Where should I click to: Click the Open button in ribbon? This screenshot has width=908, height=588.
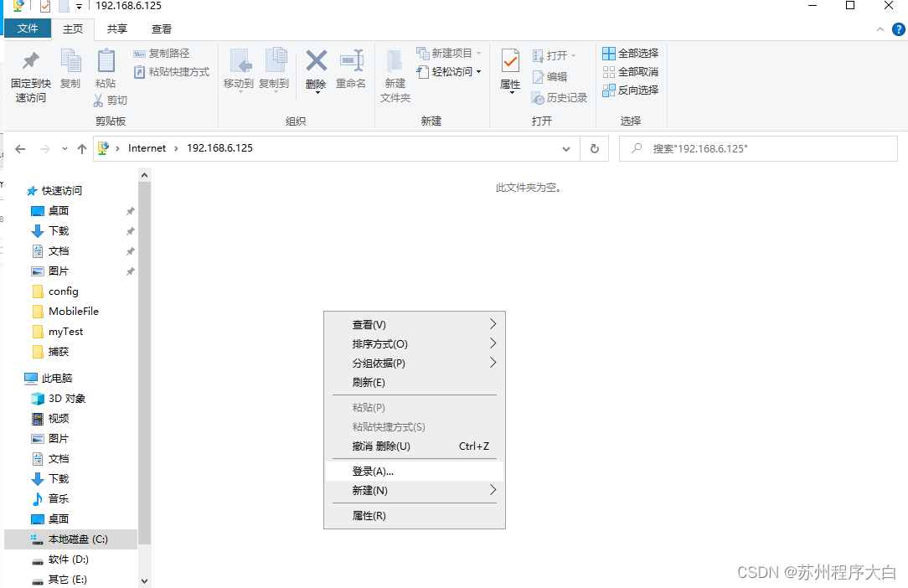(555, 55)
